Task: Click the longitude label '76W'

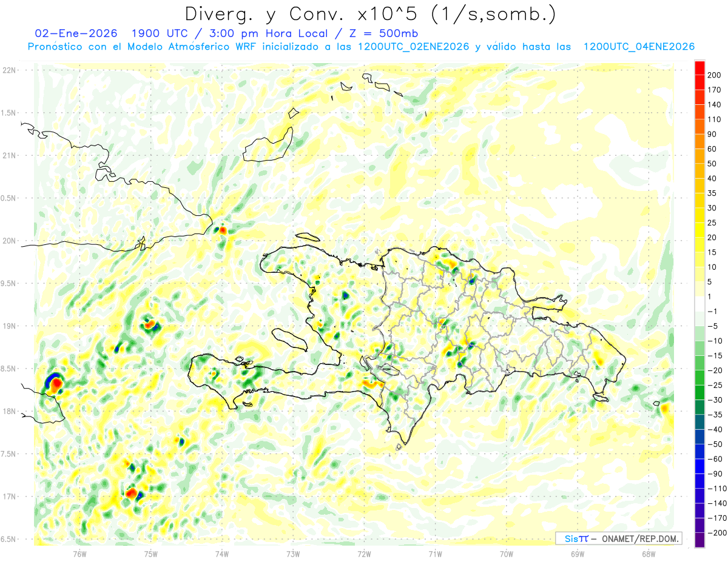Action: click(79, 553)
